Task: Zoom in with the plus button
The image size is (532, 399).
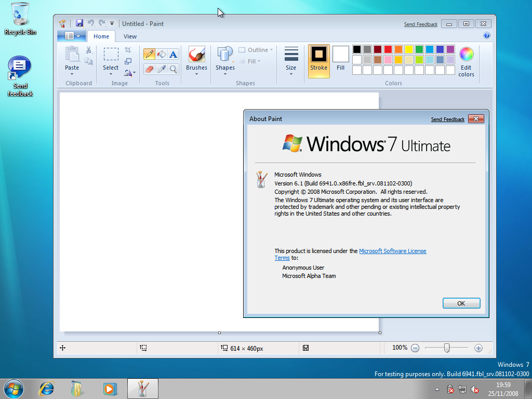Action: (x=478, y=348)
